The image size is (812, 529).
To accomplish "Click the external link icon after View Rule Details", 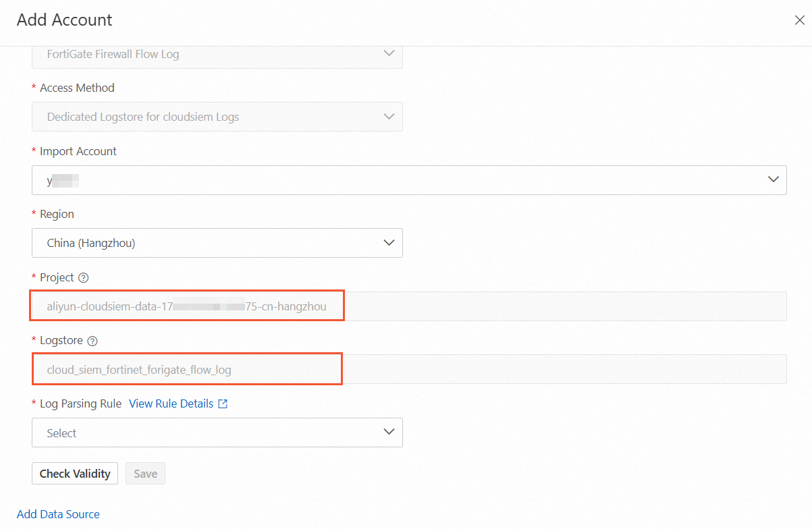I will [x=223, y=404].
